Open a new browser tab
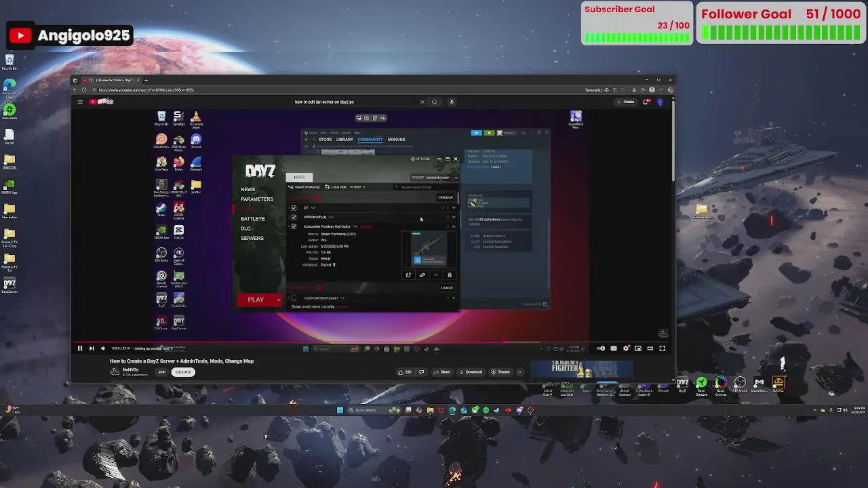 coord(146,80)
